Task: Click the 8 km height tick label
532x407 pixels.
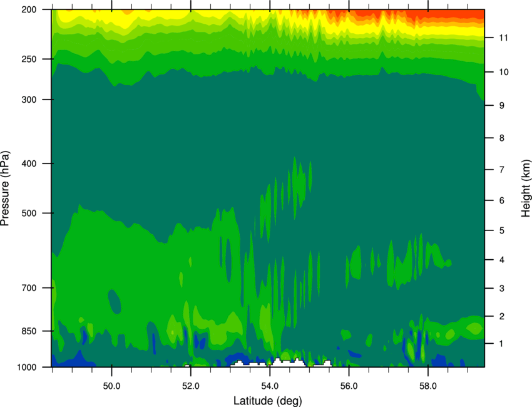Action: click(x=502, y=138)
